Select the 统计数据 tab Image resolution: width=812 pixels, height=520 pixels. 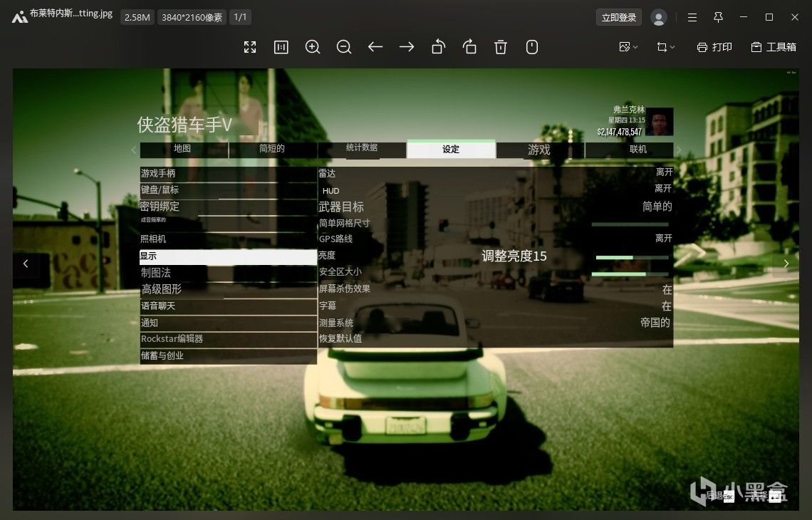[361, 149]
